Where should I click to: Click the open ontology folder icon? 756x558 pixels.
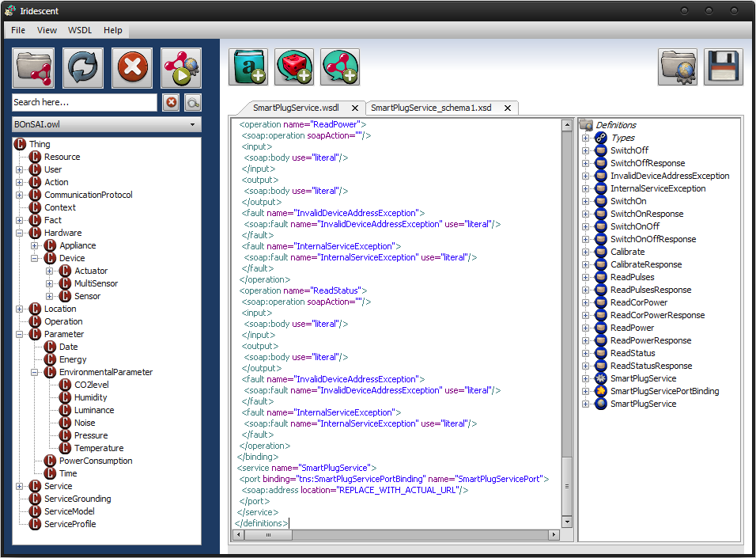point(33,68)
